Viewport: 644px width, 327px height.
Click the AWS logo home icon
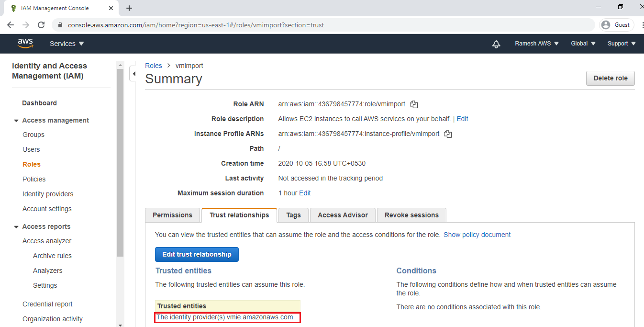(x=25, y=44)
